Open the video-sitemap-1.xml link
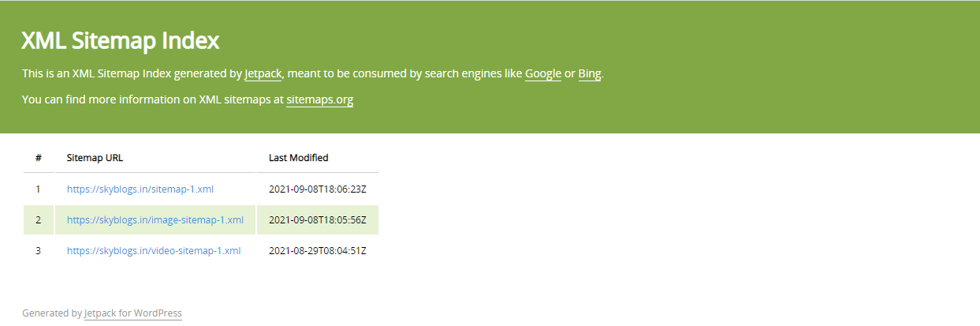Viewport: 980px width, 326px height. pyautogui.click(x=154, y=251)
